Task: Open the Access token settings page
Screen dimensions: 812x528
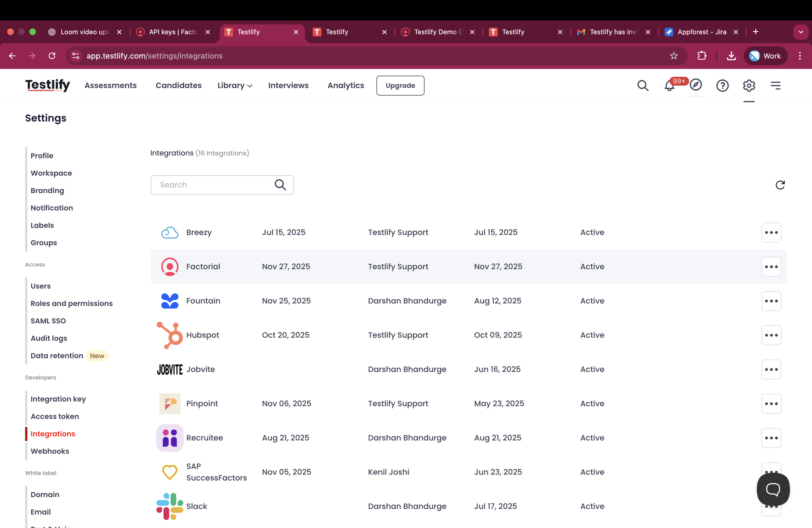Action: coord(55,416)
